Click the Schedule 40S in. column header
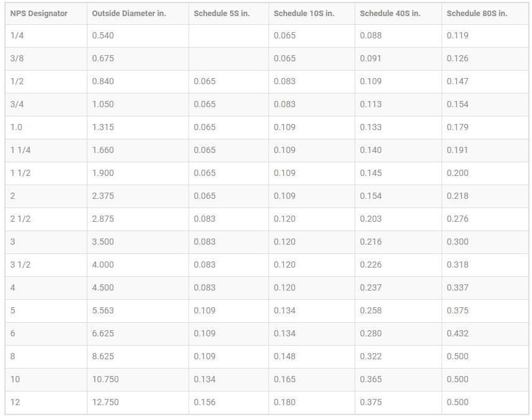This screenshot has width=532, height=420. pos(390,13)
